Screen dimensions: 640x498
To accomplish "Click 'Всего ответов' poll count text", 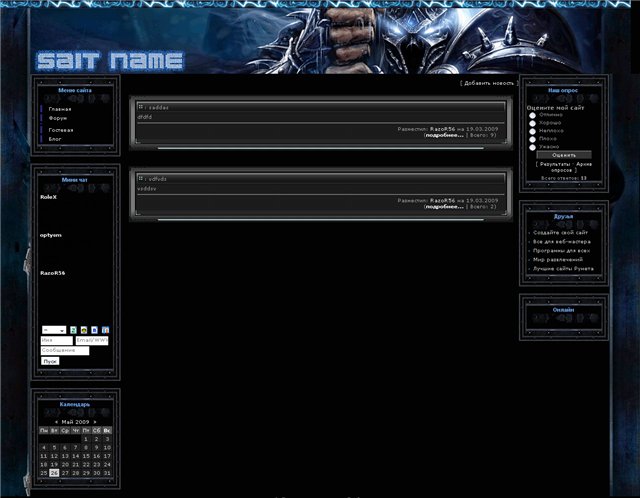I will point(564,178).
